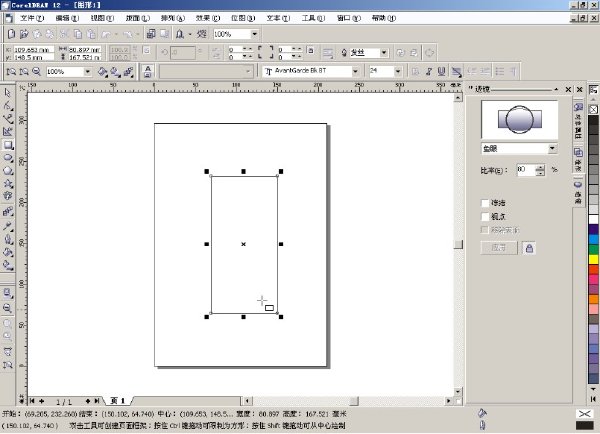Click the Copy icon in standard toolbar
600x434 pixels.
click(x=78, y=34)
